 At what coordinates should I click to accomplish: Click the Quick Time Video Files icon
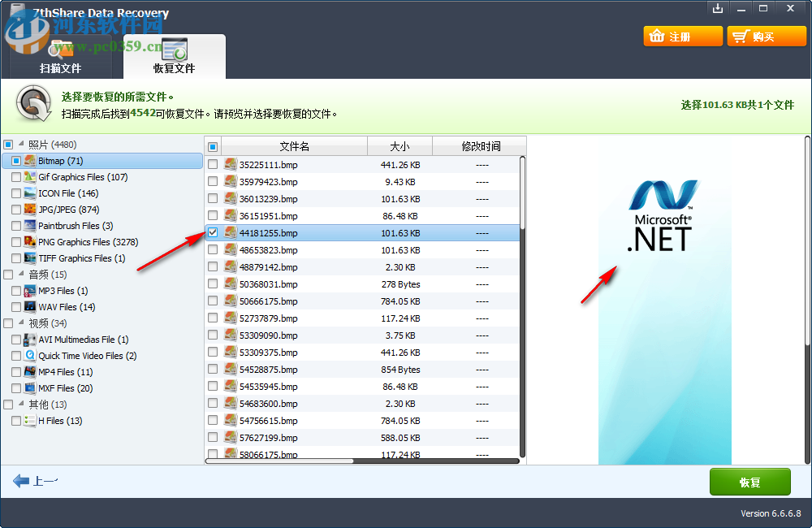pyautogui.click(x=28, y=356)
